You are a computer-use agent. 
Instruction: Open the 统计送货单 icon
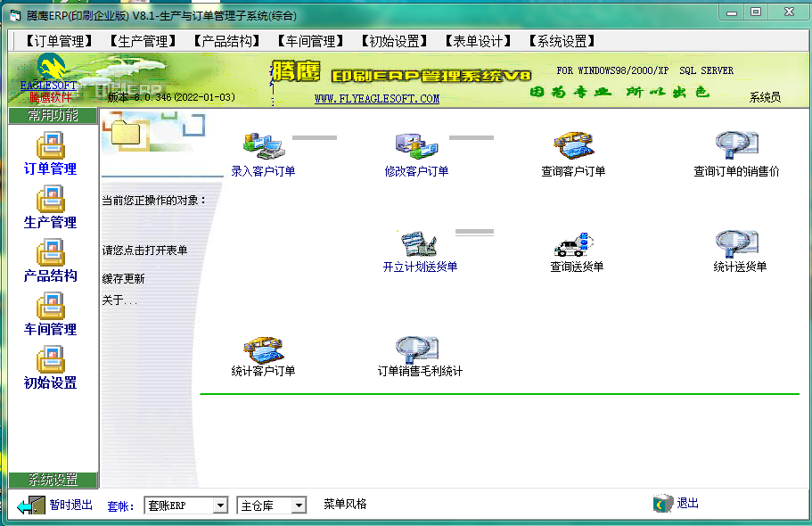[737, 244]
